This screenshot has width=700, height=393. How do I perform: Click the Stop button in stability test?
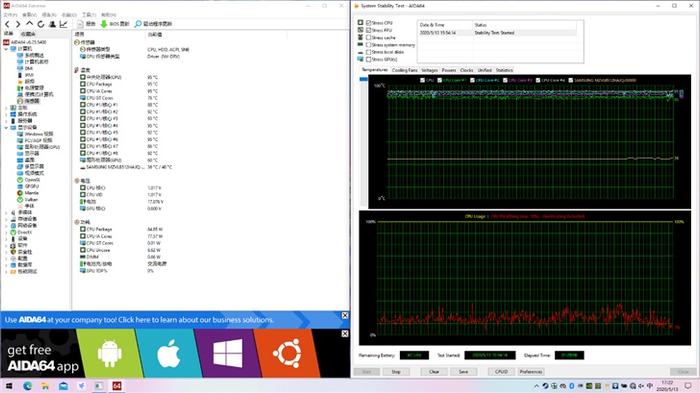pyautogui.click(x=396, y=372)
